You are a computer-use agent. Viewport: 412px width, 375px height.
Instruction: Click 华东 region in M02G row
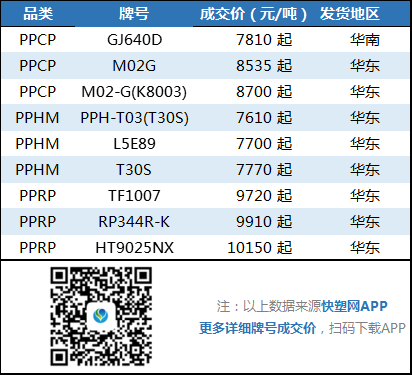(x=365, y=66)
